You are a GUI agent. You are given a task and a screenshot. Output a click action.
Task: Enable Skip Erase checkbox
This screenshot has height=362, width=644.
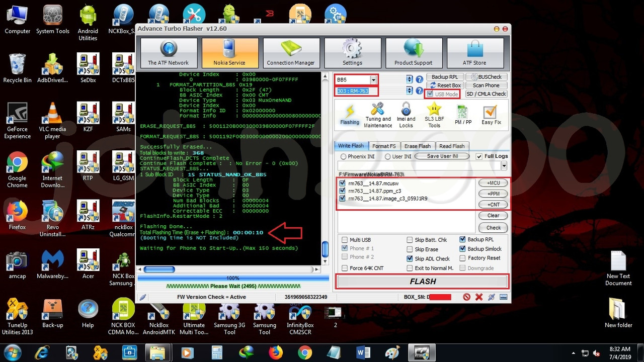point(410,249)
